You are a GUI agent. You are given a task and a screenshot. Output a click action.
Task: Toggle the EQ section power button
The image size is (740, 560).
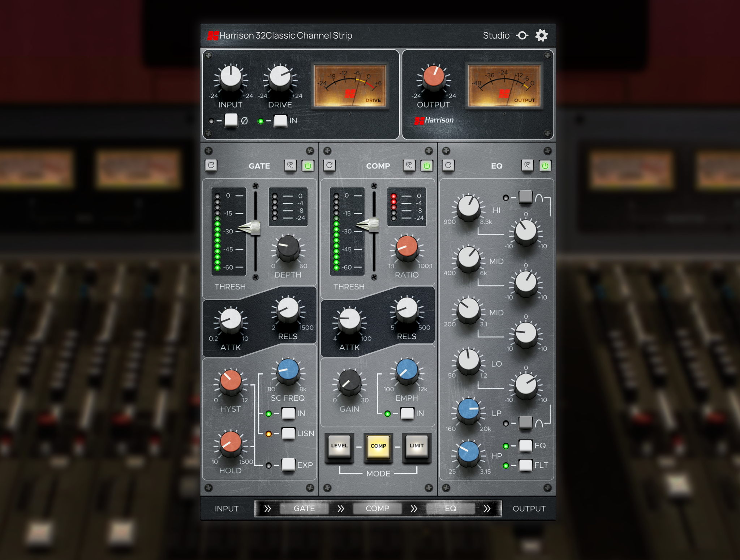pyautogui.click(x=545, y=165)
